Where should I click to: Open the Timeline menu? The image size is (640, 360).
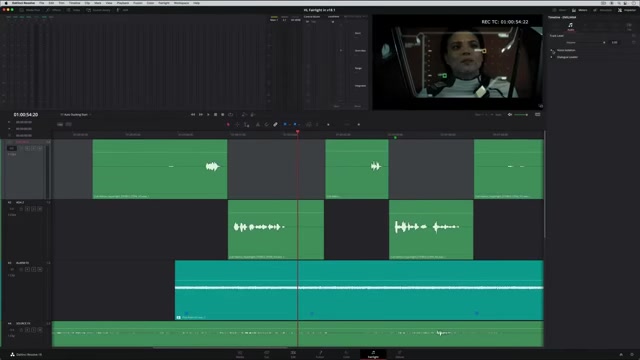(x=74, y=3)
